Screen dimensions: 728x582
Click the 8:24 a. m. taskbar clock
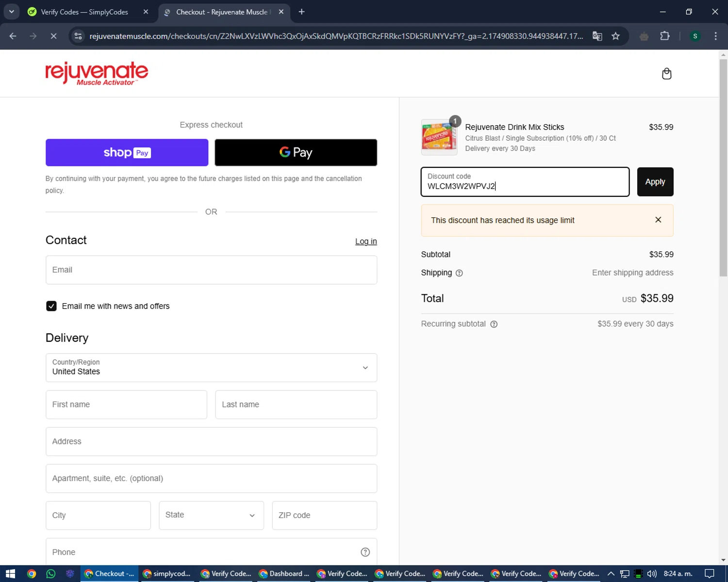[678, 574]
